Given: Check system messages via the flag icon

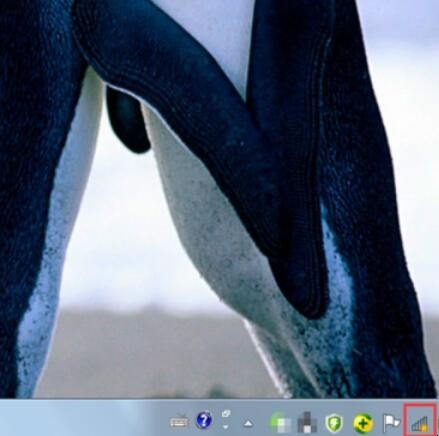Looking at the screenshot, I should click(x=391, y=423).
